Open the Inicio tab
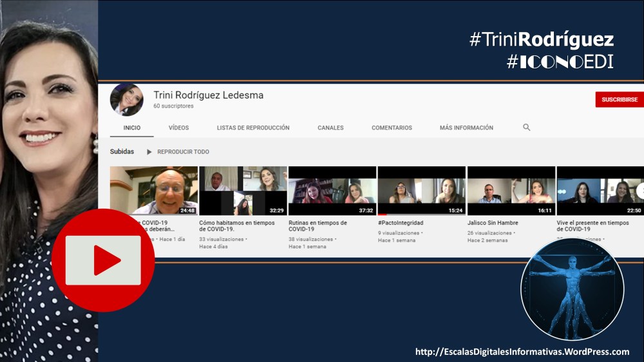 [x=132, y=128]
